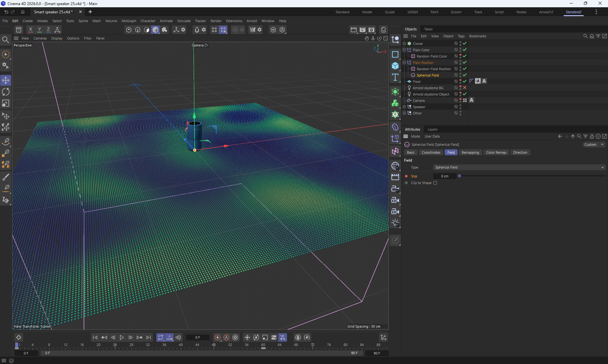This screenshot has width=608, height=364.
Task: Open the field Type dropdown
Action: (519, 167)
